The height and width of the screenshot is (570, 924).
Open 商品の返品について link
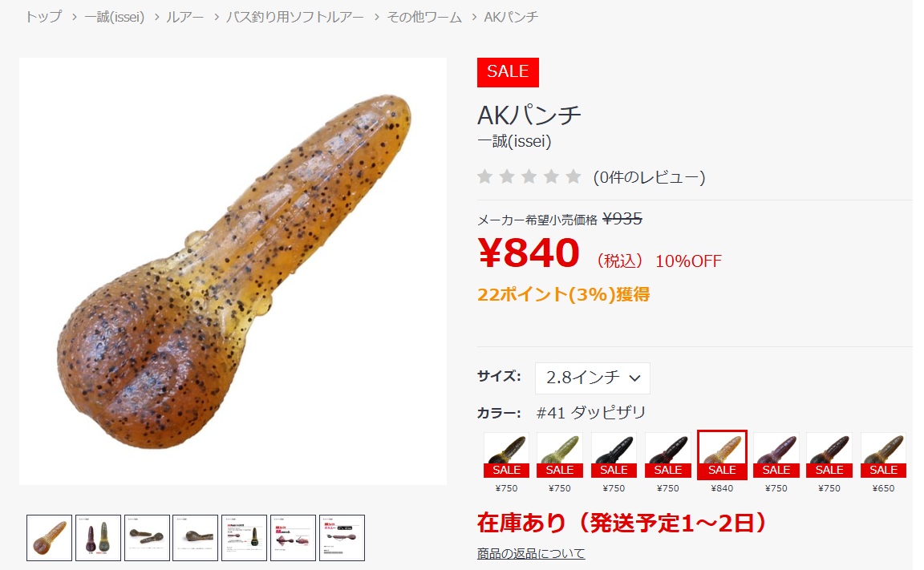[531, 553]
